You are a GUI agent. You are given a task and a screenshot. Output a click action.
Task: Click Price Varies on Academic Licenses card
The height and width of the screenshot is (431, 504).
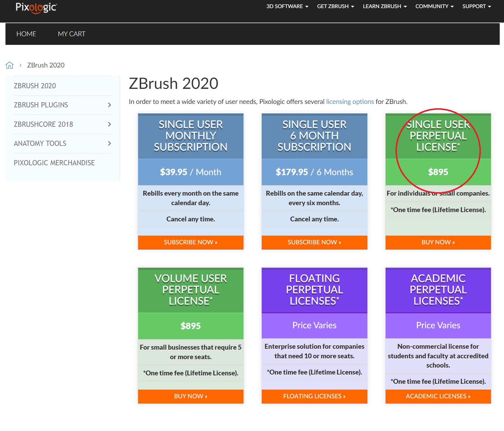(x=438, y=325)
